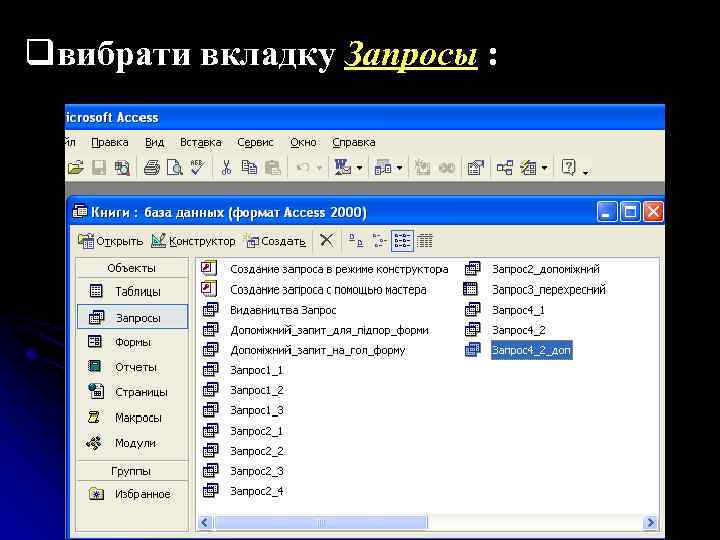This screenshot has width=720, height=540.
Task: Select Отчеты in the Objects panel
Action: [x=132, y=367]
